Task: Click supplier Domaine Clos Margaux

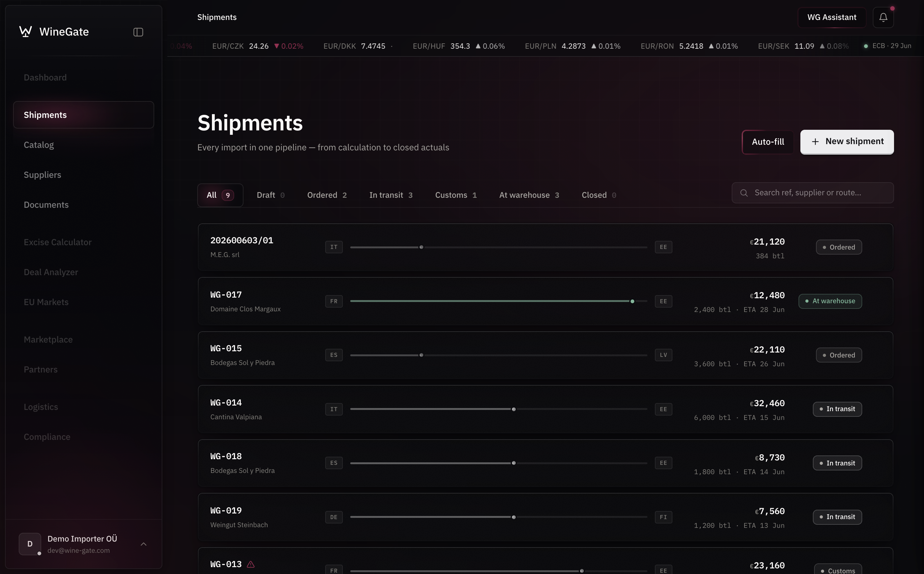Action: [x=245, y=309]
